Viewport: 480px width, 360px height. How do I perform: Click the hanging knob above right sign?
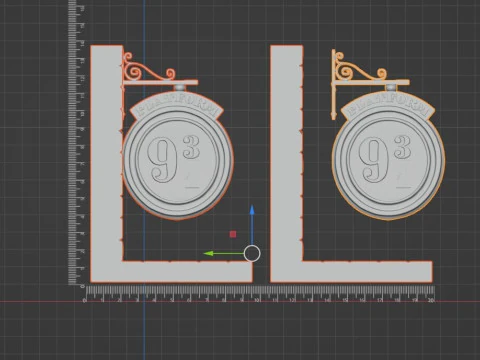click(x=391, y=88)
